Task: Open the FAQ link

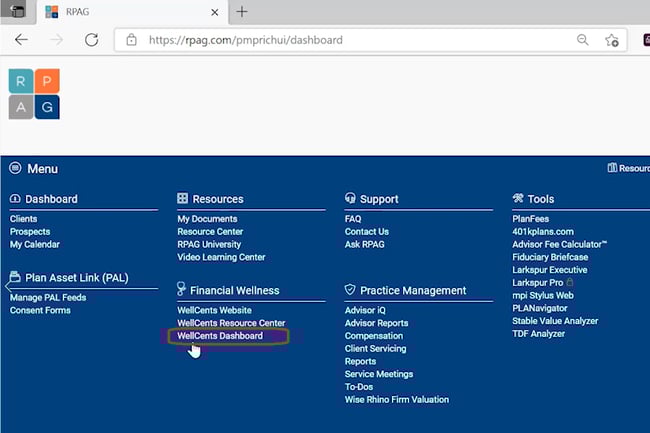Action: [x=353, y=219]
